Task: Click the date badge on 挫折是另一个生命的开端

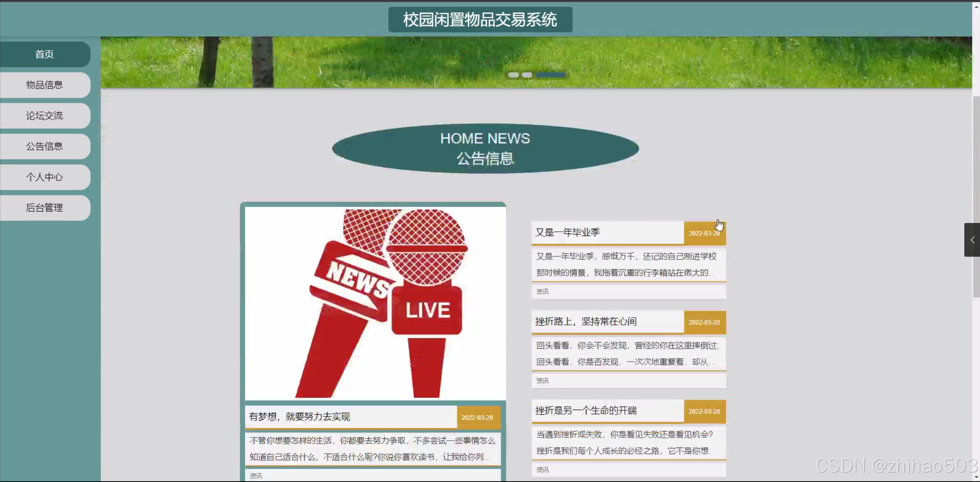Action: pos(704,411)
